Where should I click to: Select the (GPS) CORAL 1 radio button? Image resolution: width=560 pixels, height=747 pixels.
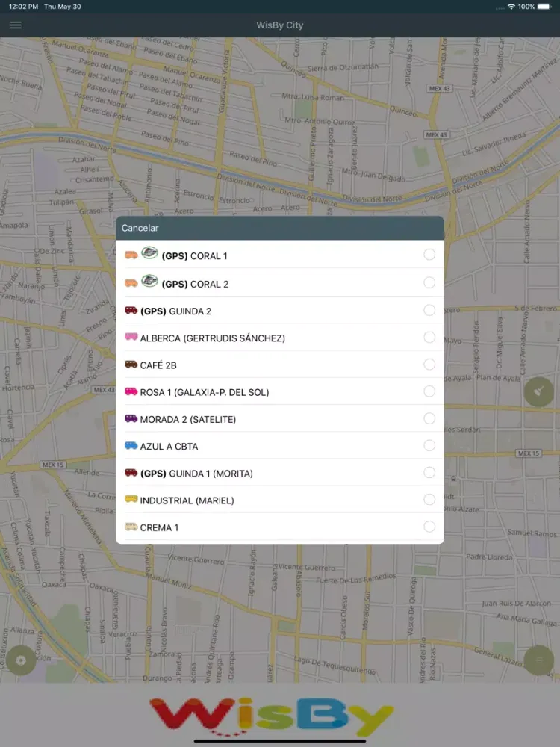pos(429,255)
